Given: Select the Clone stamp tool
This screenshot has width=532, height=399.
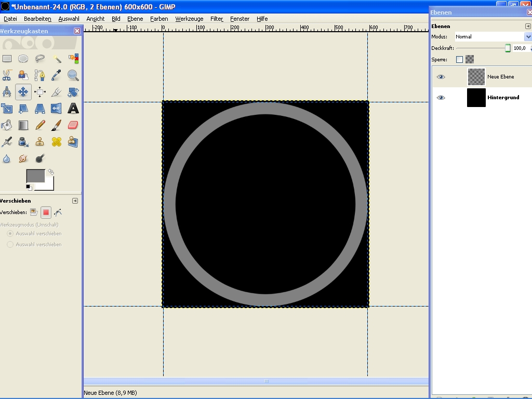Looking at the screenshot, I should tap(39, 142).
